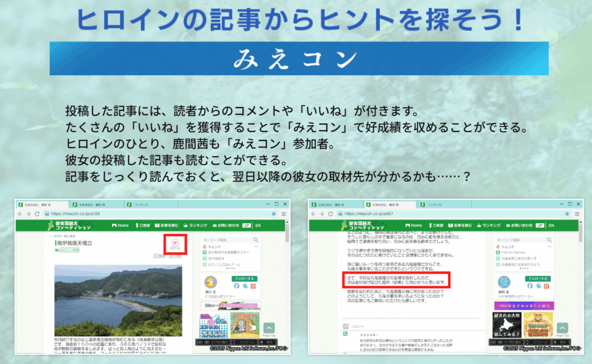Open Home in left window navigation
This screenshot has height=364, width=592.
pyautogui.click(x=120, y=225)
